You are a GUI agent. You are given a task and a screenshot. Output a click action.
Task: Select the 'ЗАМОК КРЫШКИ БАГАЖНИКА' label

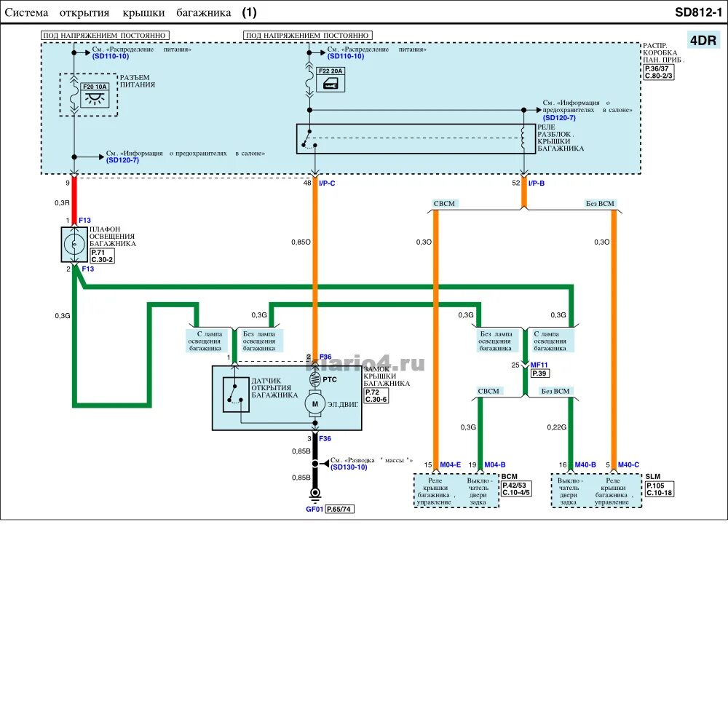point(387,376)
